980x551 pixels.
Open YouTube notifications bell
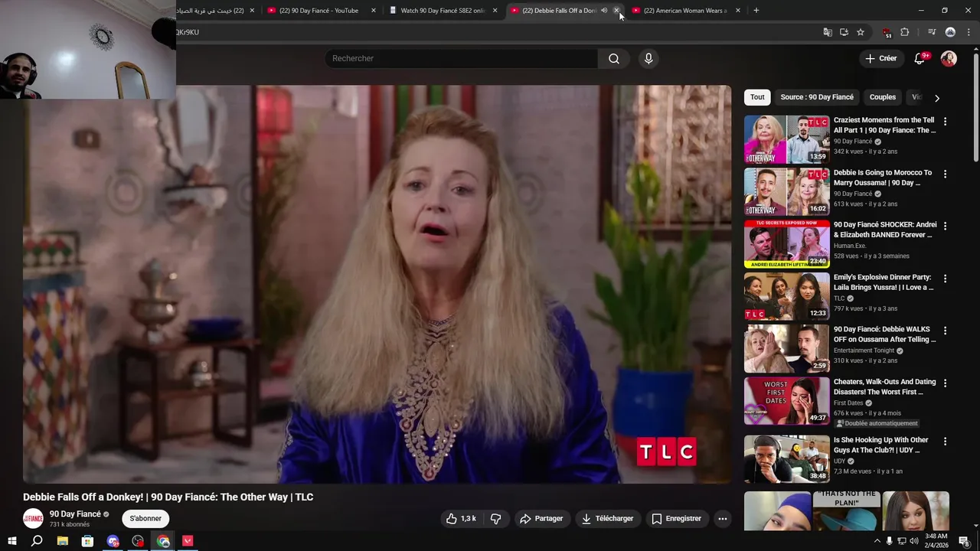coord(920,58)
